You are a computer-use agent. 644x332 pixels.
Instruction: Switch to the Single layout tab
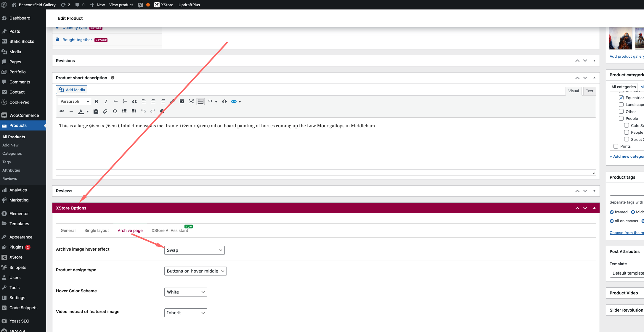(97, 231)
